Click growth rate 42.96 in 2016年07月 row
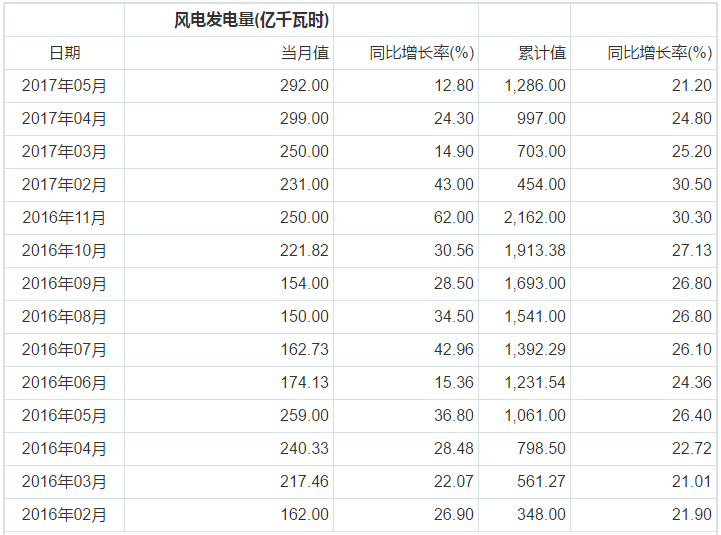Screen dimensions: 721x535 (452, 350)
